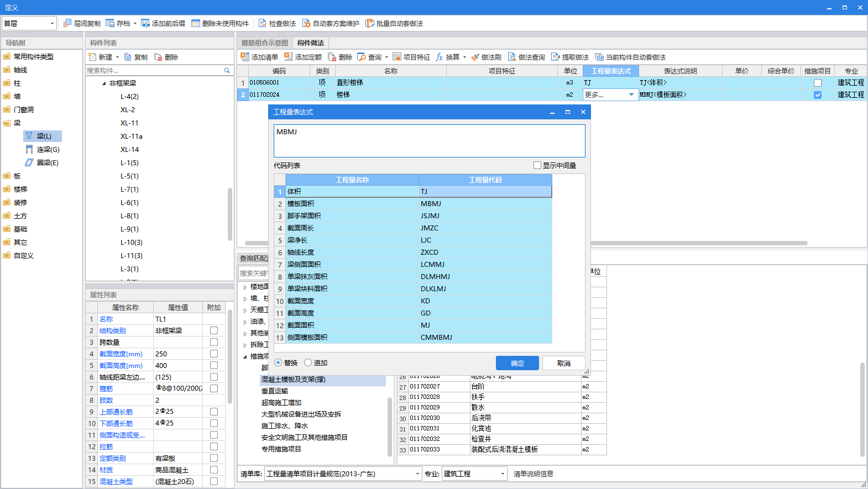868x489 pixels.
Task: Click 工程量表达式 column header
Action: pyautogui.click(x=610, y=71)
